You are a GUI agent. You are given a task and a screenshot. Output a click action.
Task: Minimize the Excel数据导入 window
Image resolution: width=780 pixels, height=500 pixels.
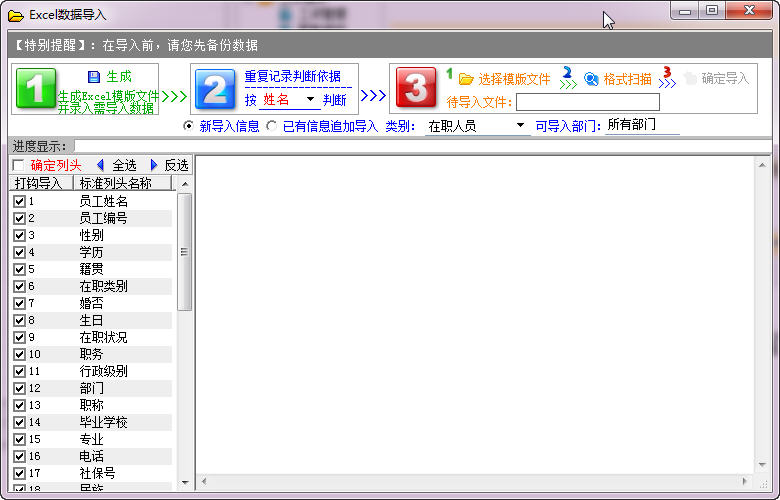685,11
